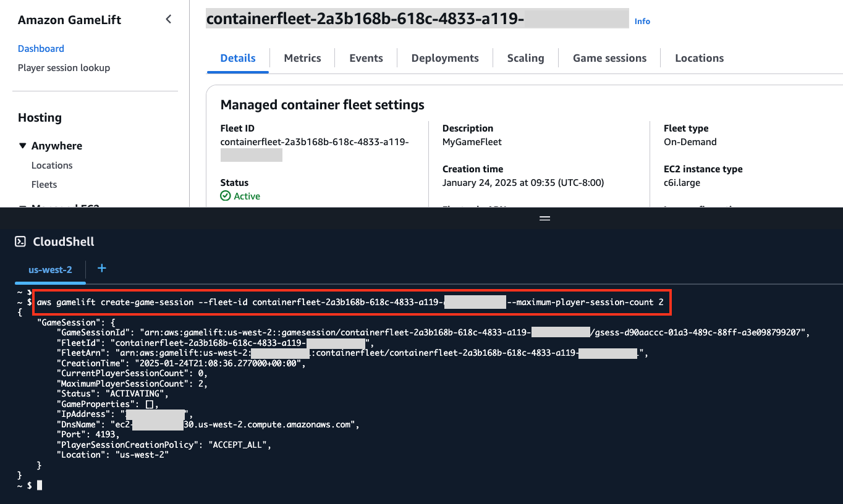Switch to the Metrics tab
Image resolution: width=843 pixels, height=504 pixels.
coord(302,57)
